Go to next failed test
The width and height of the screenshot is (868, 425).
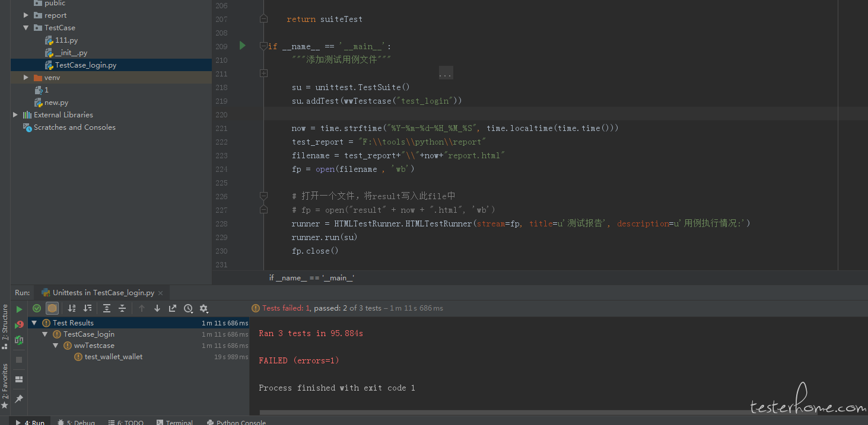coord(157,308)
